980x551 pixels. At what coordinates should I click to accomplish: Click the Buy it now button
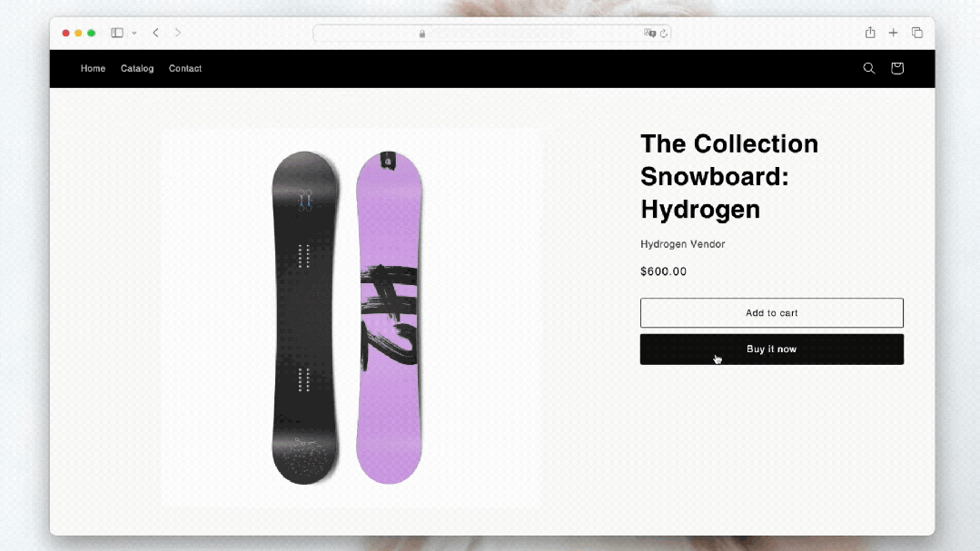(772, 349)
